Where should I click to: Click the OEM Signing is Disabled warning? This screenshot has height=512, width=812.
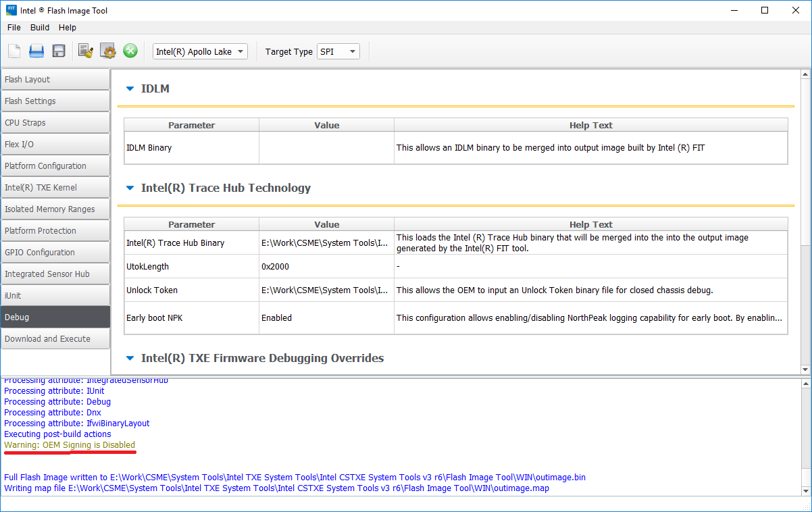[70, 445]
